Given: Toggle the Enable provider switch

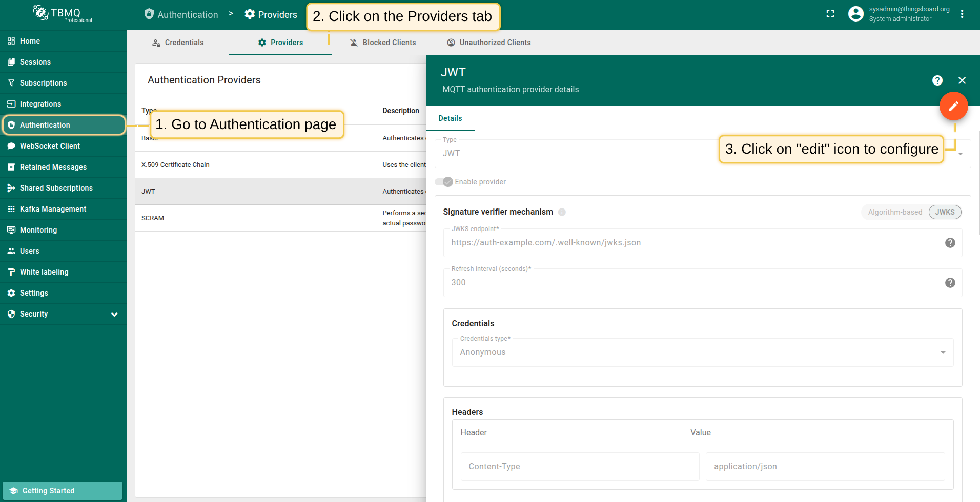Looking at the screenshot, I should point(444,182).
